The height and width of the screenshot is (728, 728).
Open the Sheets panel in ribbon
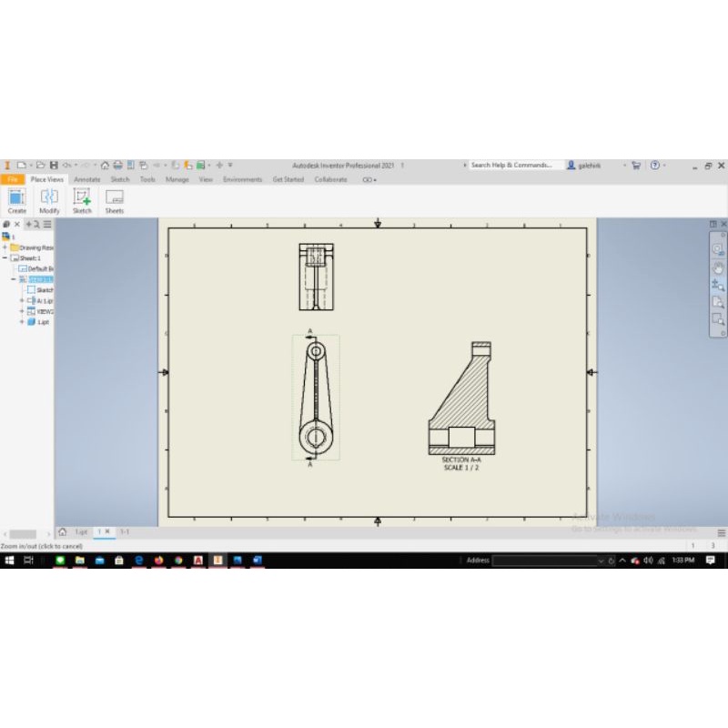point(115,201)
